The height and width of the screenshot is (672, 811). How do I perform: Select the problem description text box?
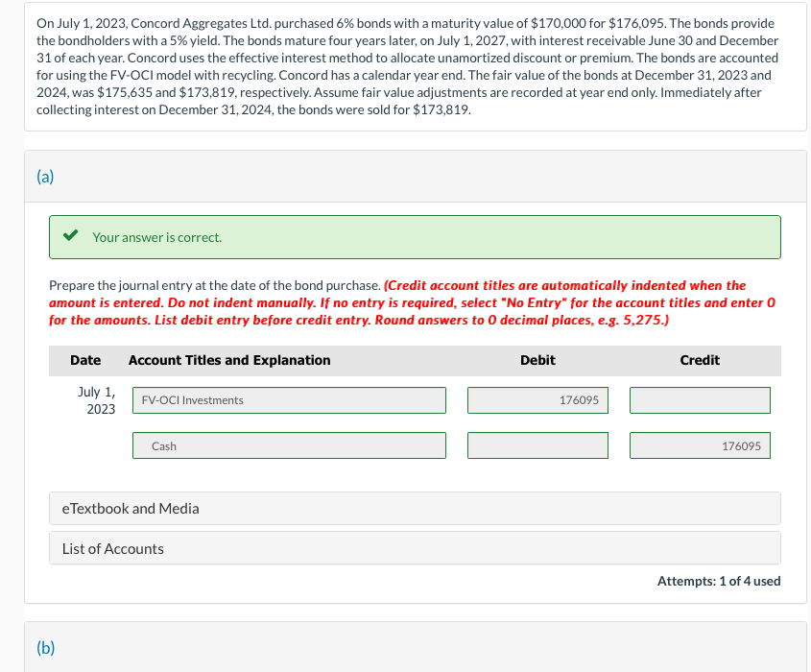[x=405, y=67]
